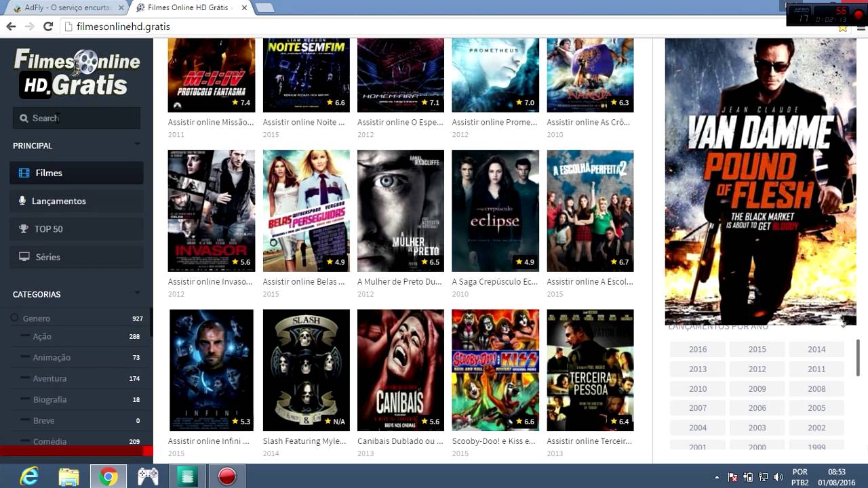Filter releases by year 2002
Image resolution: width=868 pixels, height=488 pixels.
coord(816,428)
